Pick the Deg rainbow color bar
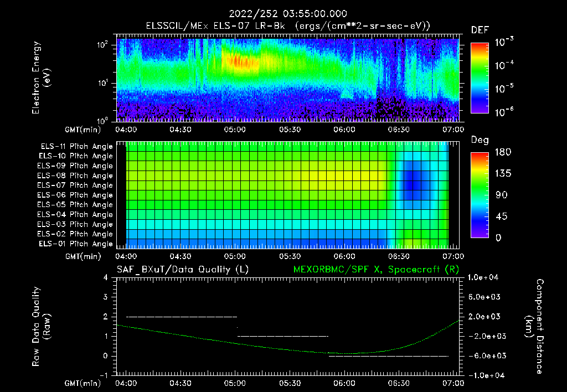Image resolution: width=567 pixels, height=392 pixels. click(x=480, y=195)
